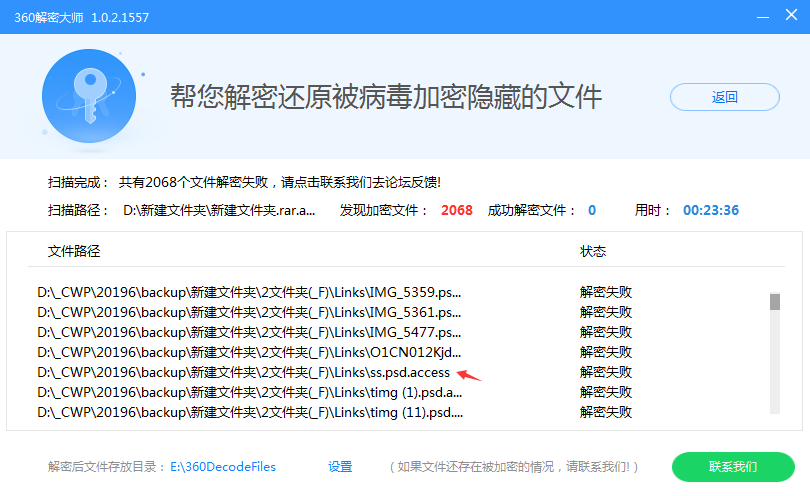Click the 成功解密文件 count 0
The height and width of the screenshot is (496, 810).
point(592,210)
